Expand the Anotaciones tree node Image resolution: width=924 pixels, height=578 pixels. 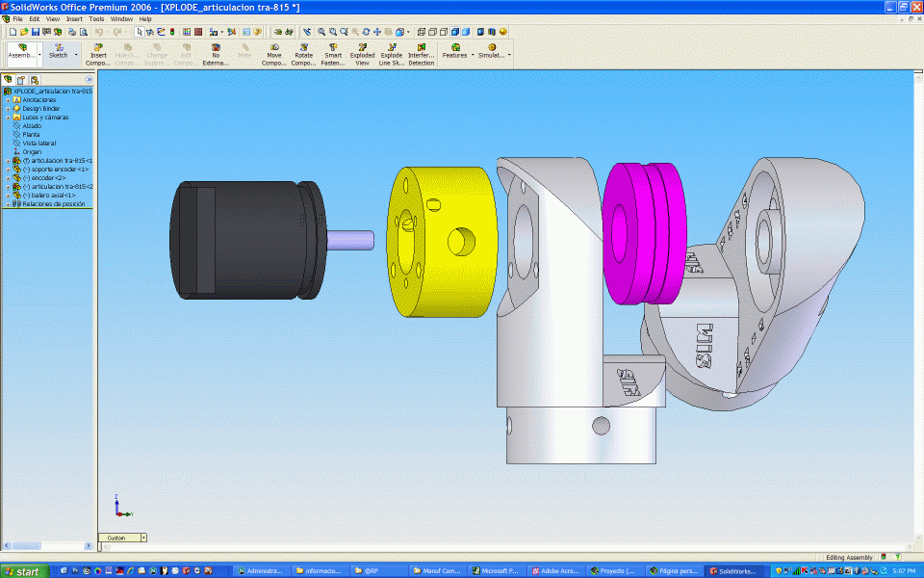pos(7,100)
